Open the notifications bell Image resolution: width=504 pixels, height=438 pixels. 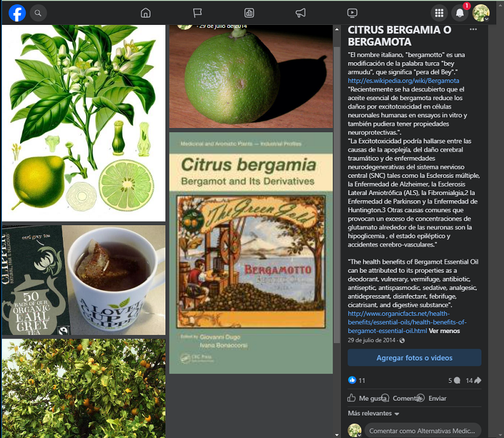pyautogui.click(x=460, y=13)
